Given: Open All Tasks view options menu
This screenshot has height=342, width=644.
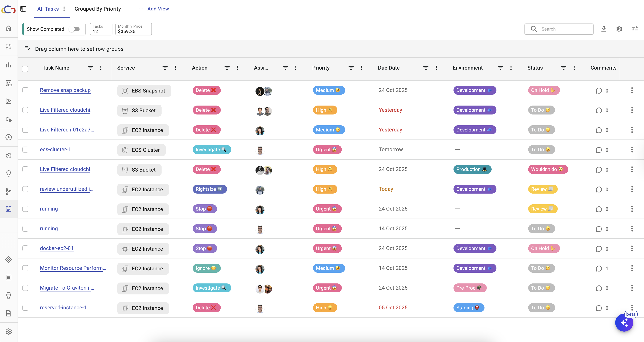Looking at the screenshot, I should [x=64, y=9].
